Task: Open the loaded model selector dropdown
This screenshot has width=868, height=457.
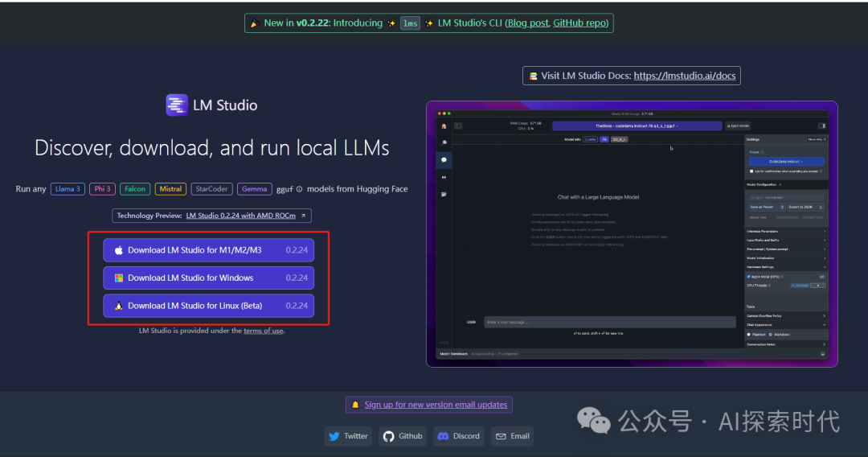Action: tap(637, 126)
